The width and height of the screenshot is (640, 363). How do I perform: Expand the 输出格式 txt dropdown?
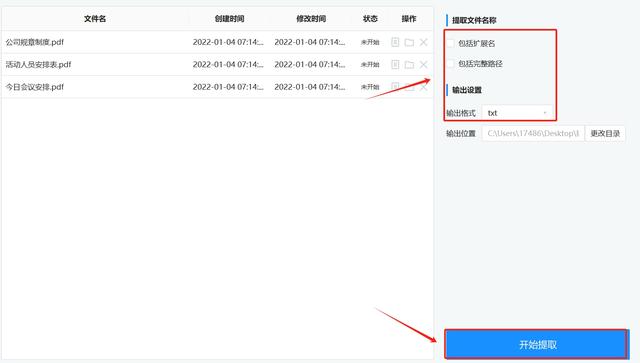[x=517, y=113]
